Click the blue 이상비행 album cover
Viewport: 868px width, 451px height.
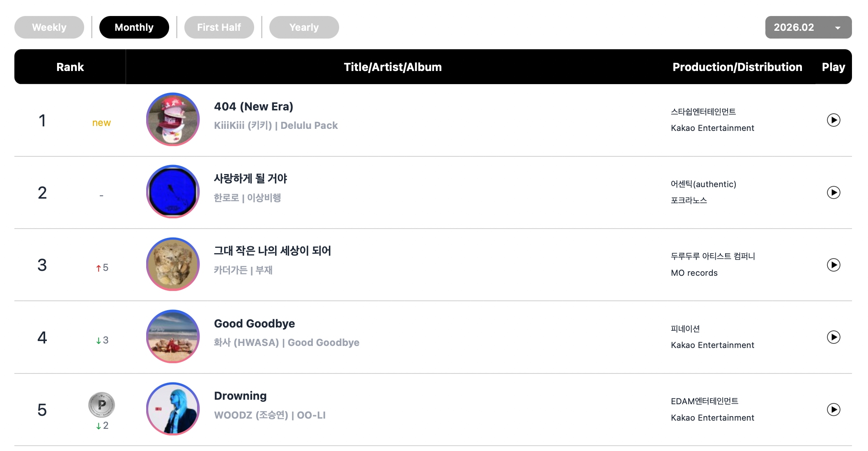click(x=173, y=192)
